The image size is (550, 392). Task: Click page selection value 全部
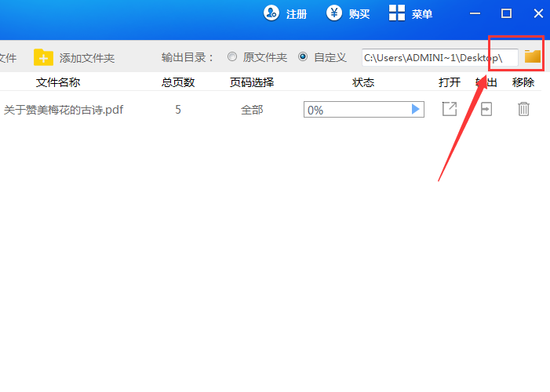tap(252, 110)
